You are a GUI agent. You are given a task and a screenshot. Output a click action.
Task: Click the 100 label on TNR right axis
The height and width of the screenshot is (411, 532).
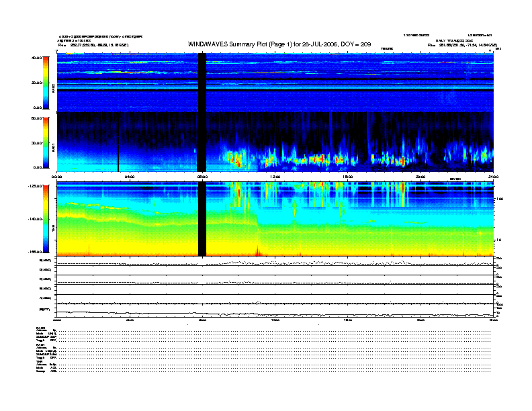coord(500,199)
